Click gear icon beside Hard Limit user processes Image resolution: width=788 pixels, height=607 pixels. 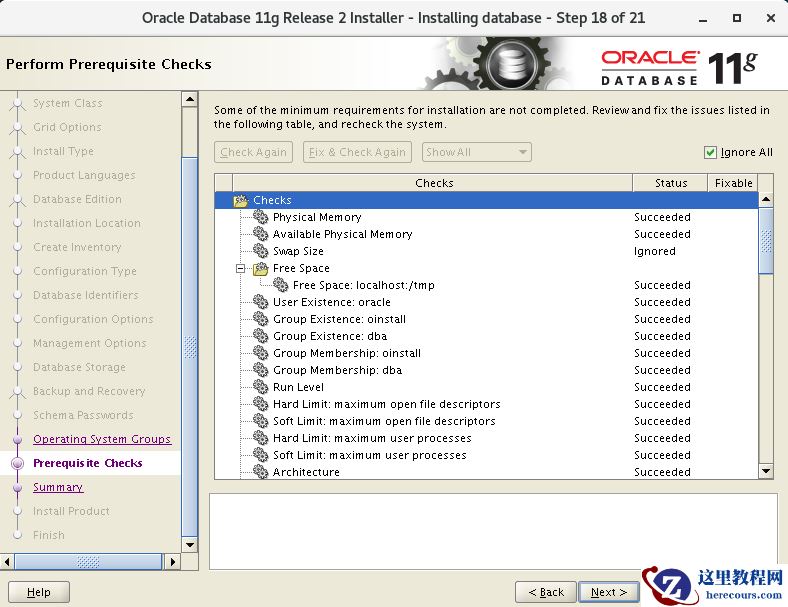[x=260, y=438]
